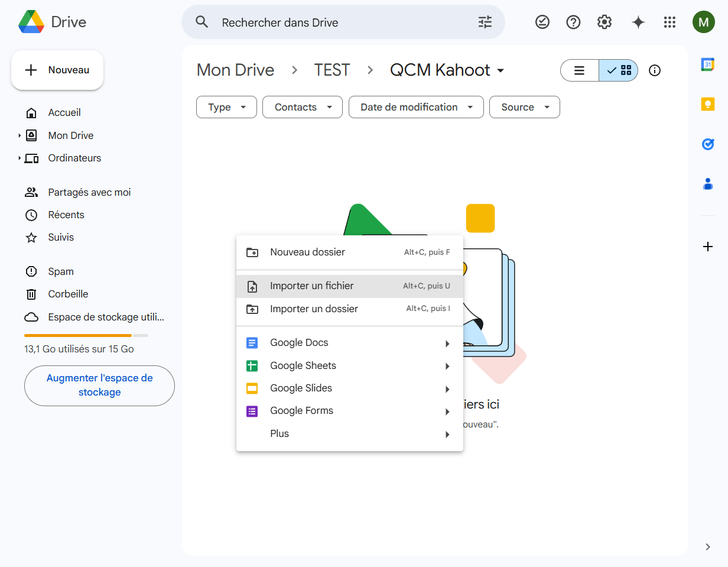This screenshot has height=567, width=728.
Task: Click the search magnifier icon
Action: [202, 22]
